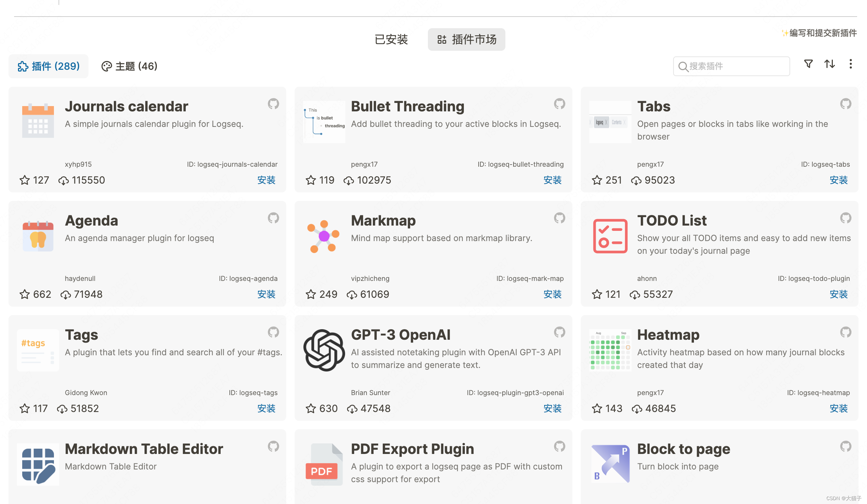The height and width of the screenshot is (504, 867).
Task: Click the Block to page icon
Action: (610, 464)
